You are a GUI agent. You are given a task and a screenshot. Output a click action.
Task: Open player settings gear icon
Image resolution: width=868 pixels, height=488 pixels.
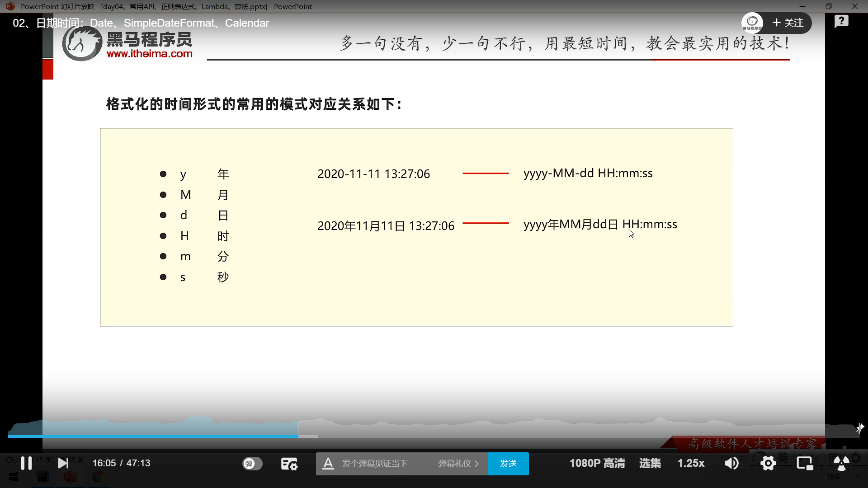point(768,463)
